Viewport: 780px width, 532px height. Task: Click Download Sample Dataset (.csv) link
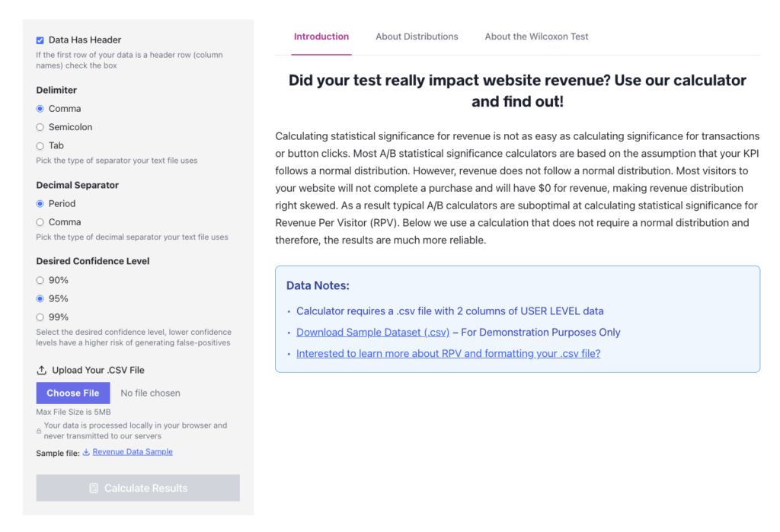tap(372, 333)
